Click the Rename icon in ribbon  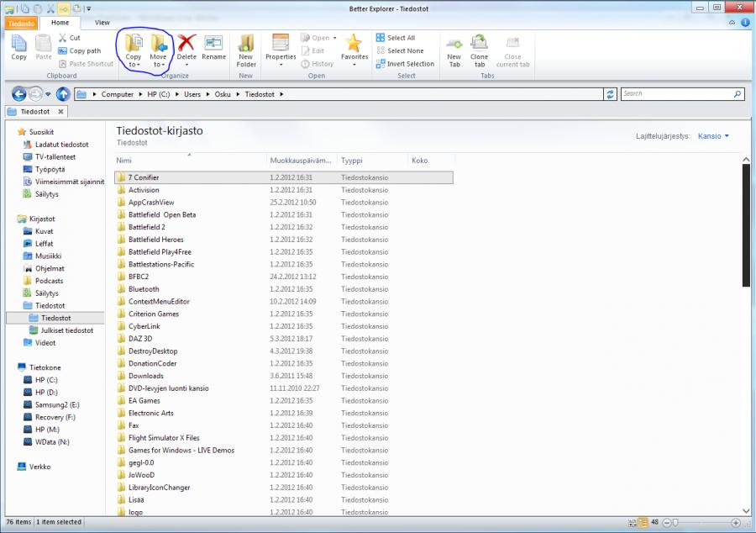213,44
